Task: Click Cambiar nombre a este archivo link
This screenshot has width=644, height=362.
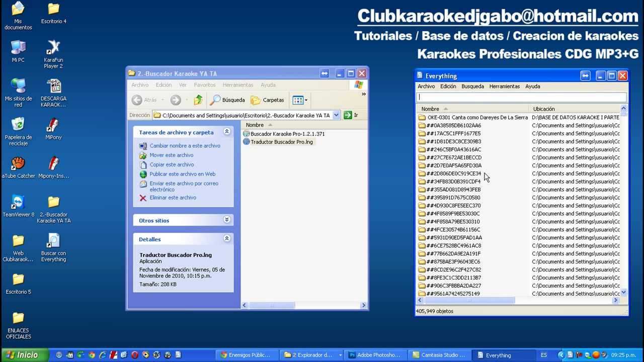Action: [x=185, y=146]
